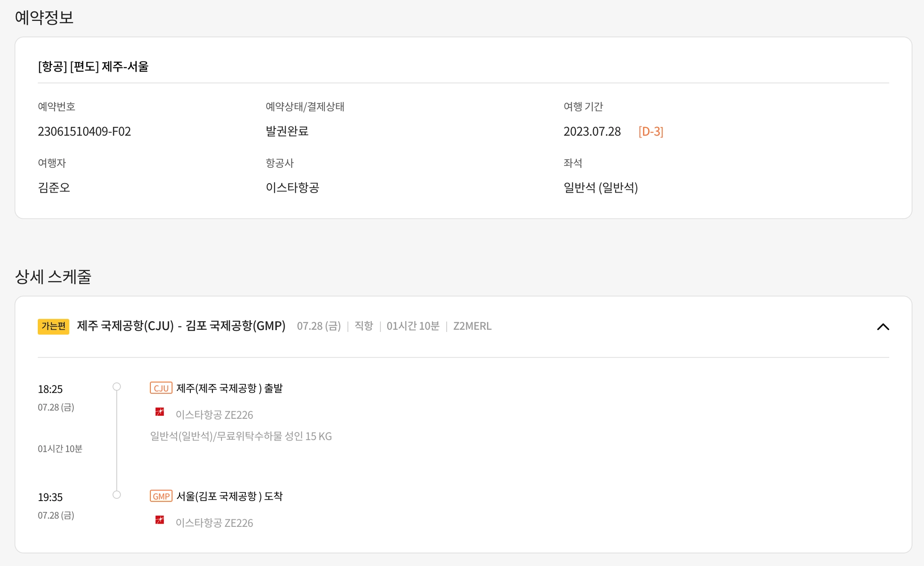Viewport: 924px width, 566px height.
Task: Click the orange D-3 countdown label
Action: (651, 132)
